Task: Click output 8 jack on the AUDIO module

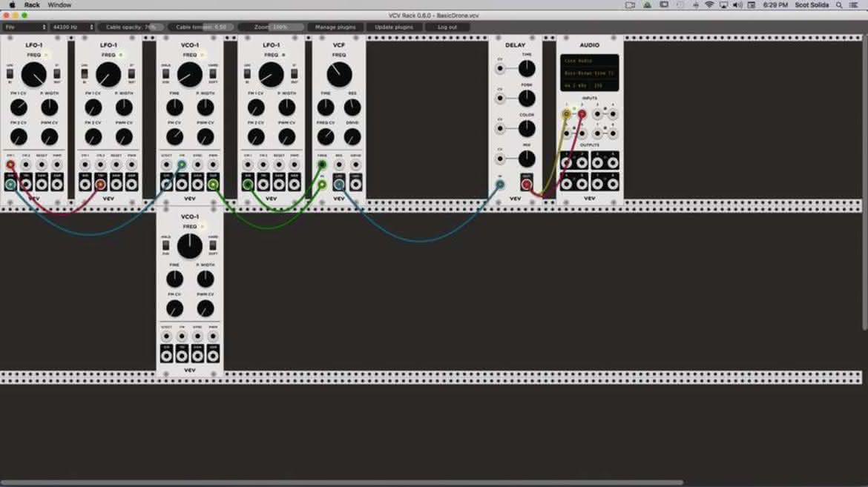Action: click(x=613, y=183)
